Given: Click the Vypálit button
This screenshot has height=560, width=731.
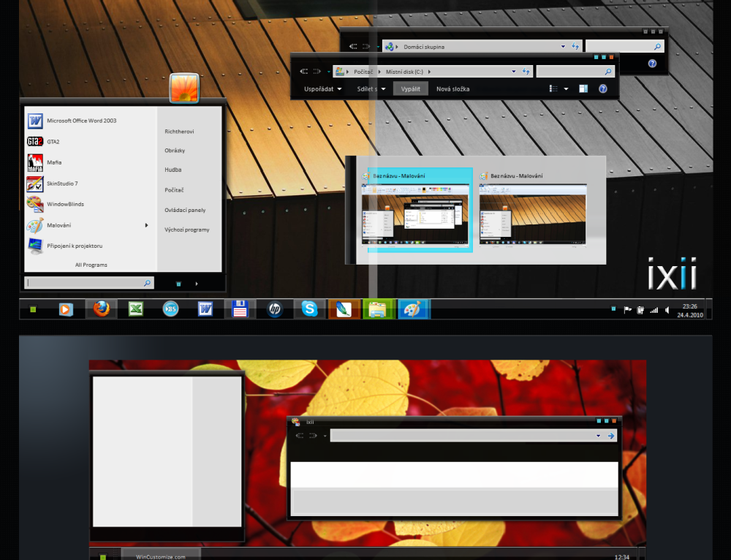Looking at the screenshot, I should click(x=411, y=88).
